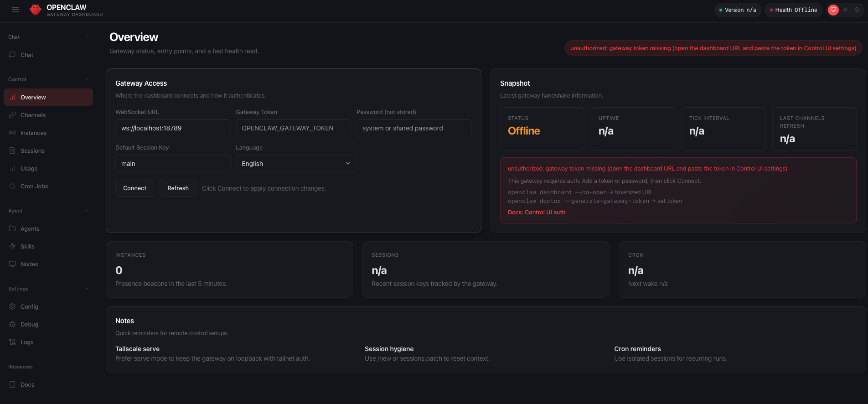The height and width of the screenshot is (404, 868).
Task: Click the Cron reminders note heading
Action: point(637,349)
